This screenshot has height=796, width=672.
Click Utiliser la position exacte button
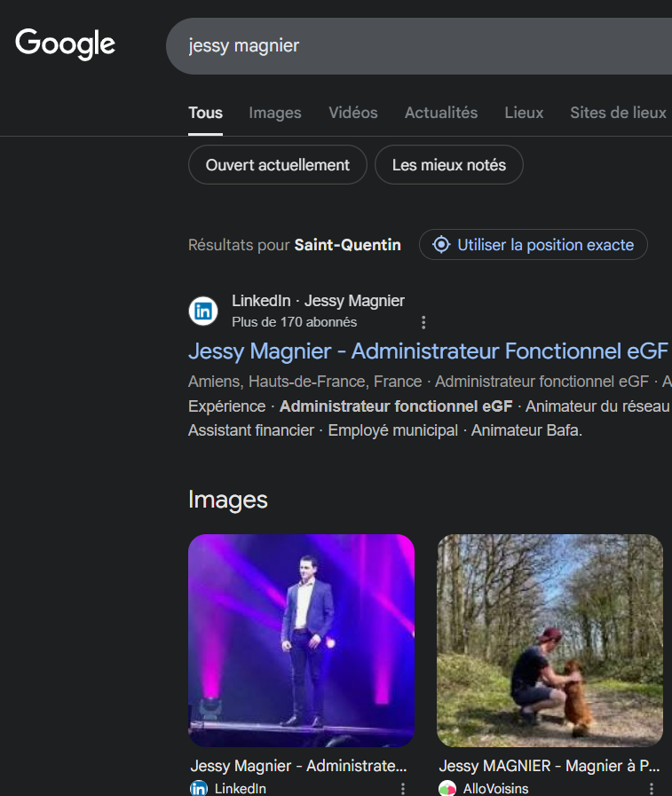click(x=534, y=245)
